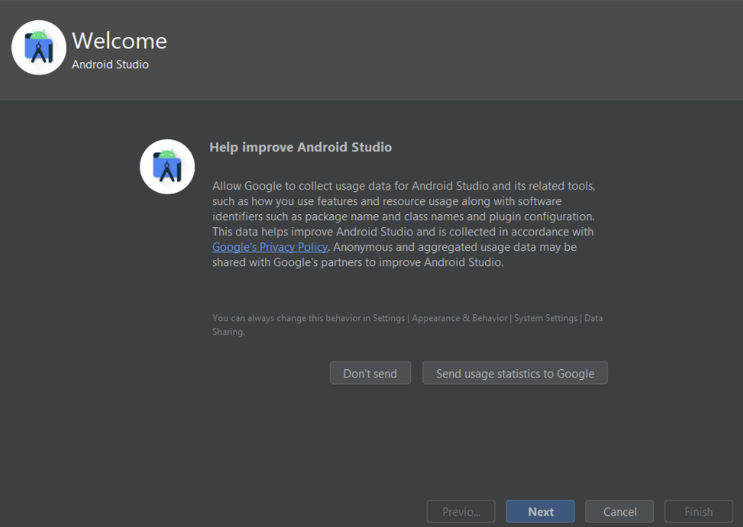Click the note about changing behavior in Settings

[x=408, y=325]
